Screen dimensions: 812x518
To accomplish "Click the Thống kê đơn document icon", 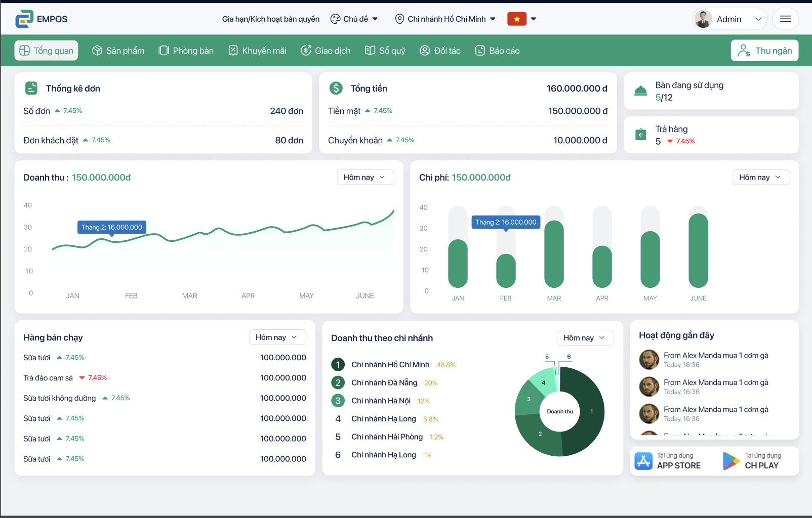I will point(31,88).
